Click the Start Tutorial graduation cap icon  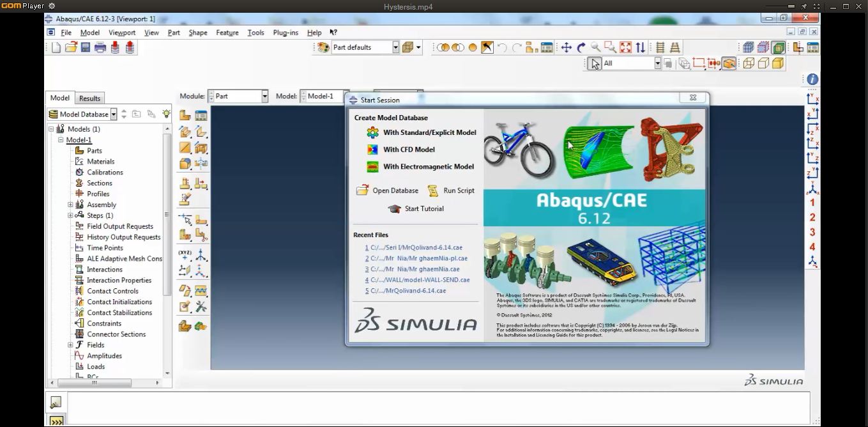point(395,208)
